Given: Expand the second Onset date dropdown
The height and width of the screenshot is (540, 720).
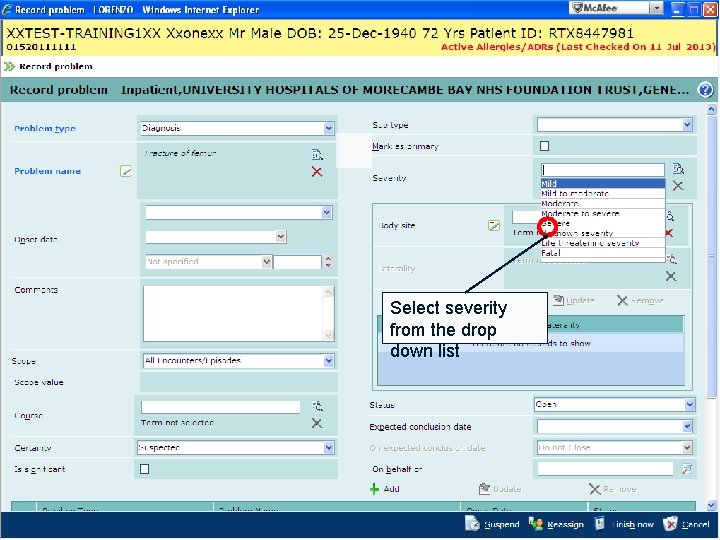Looking at the screenshot, I should coord(281,236).
